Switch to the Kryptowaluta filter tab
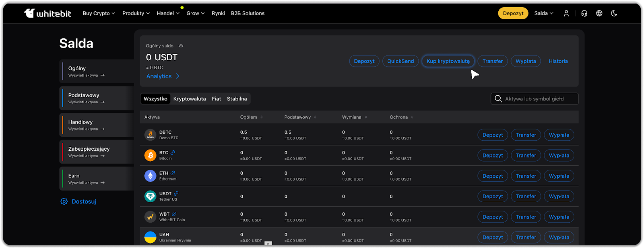 (x=189, y=99)
